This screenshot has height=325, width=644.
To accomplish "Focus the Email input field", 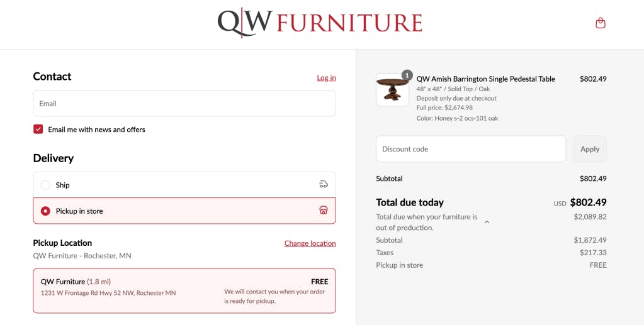I will (184, 103).
